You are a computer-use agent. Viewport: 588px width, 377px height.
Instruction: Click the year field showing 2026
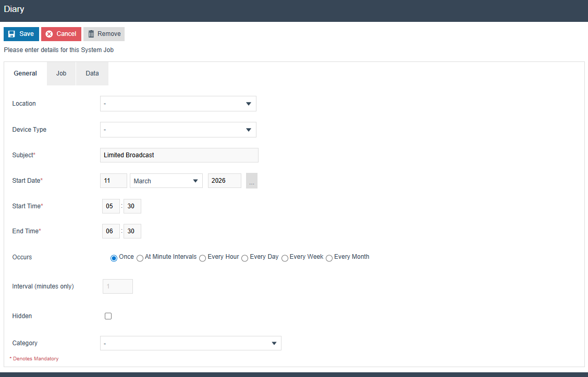(224, 180)
